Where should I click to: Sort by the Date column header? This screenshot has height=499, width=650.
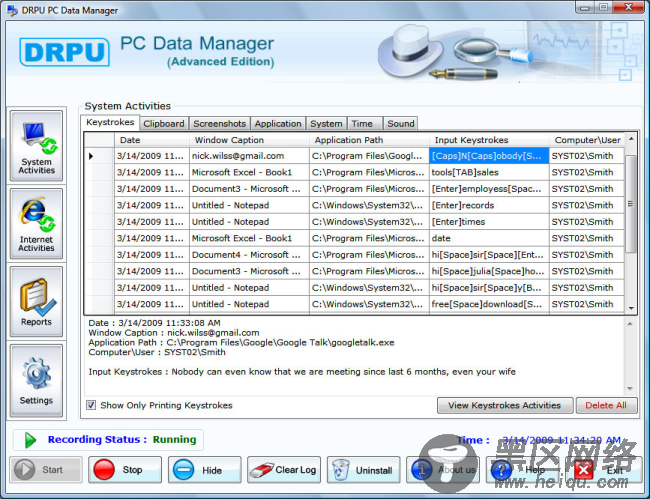[x=152, y=140]
